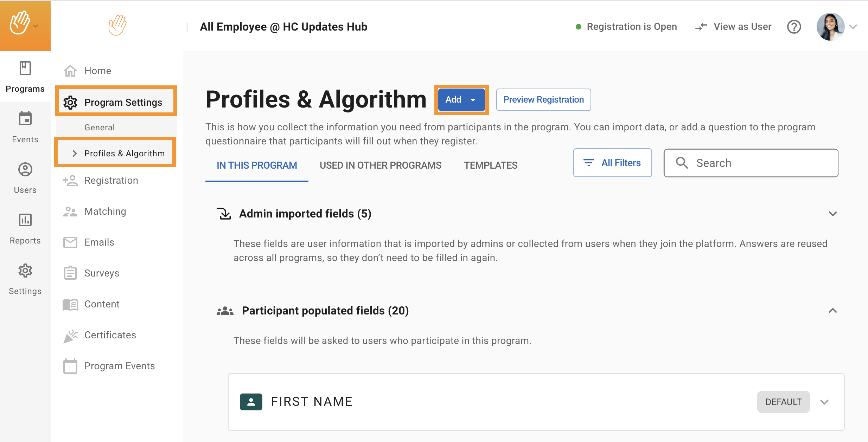The image size is (868, 442).
Task: Click the Home house icon in sidebar
Action: point(70,71)
